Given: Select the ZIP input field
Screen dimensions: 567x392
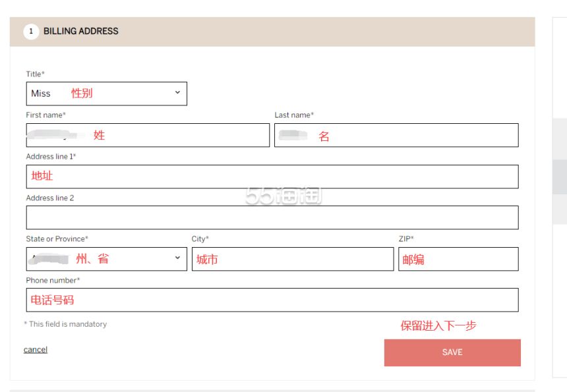Looking at the screenshot, I should click(458, 259).
